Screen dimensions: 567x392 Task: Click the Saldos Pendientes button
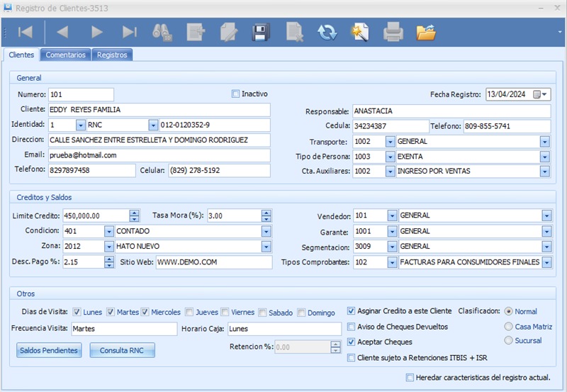(49, 350)
